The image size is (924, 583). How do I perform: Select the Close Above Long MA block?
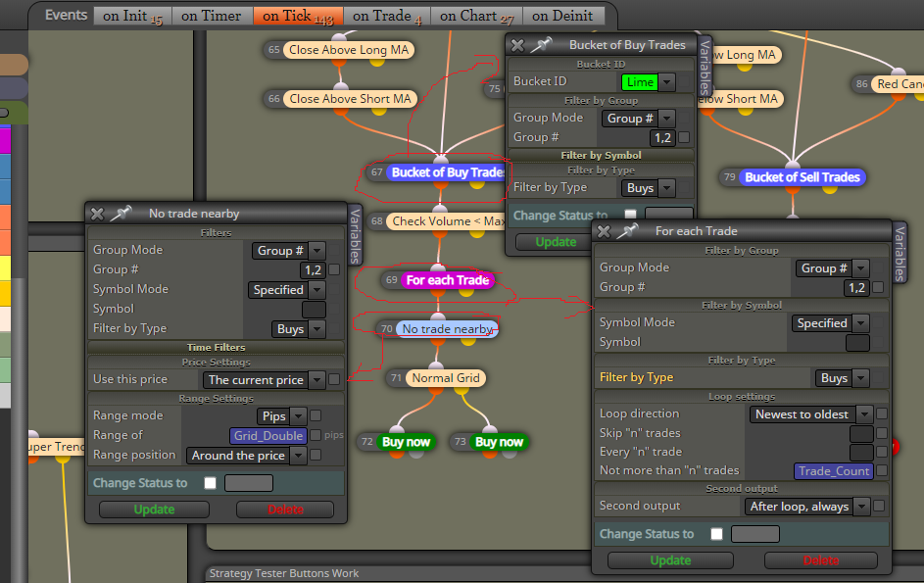point(348,50)
